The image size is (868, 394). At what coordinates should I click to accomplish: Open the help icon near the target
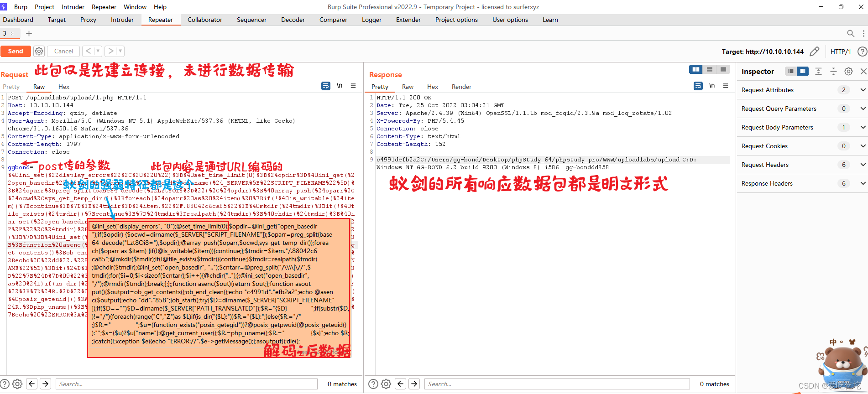862,52
